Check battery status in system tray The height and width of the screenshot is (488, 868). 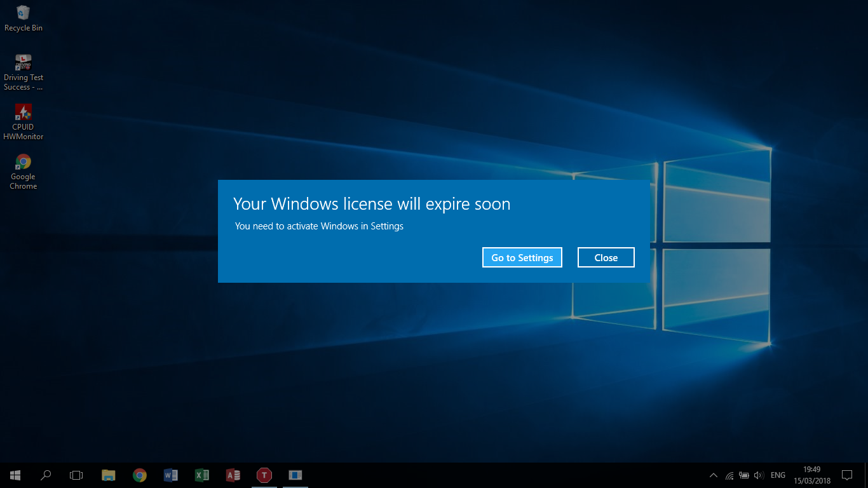coord(744,475)
